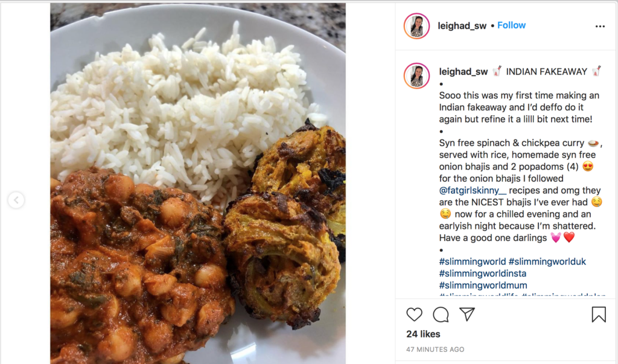
Task: Like the post with the heart icon
Action: click(x=414, y=315)
